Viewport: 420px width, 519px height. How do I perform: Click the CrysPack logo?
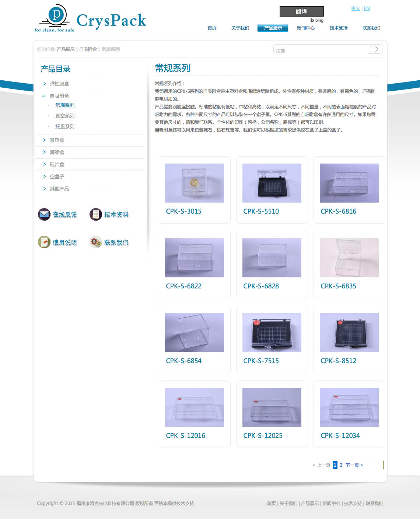pyautogui.click(x=90, y=19)
